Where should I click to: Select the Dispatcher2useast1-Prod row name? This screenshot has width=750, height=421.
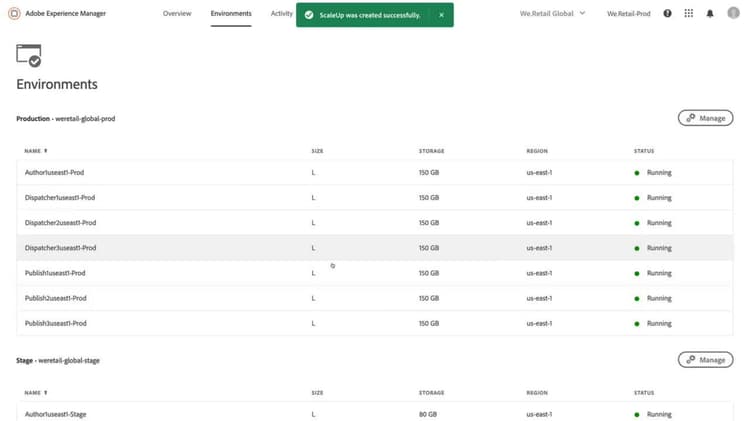click(x=60, y=223)
